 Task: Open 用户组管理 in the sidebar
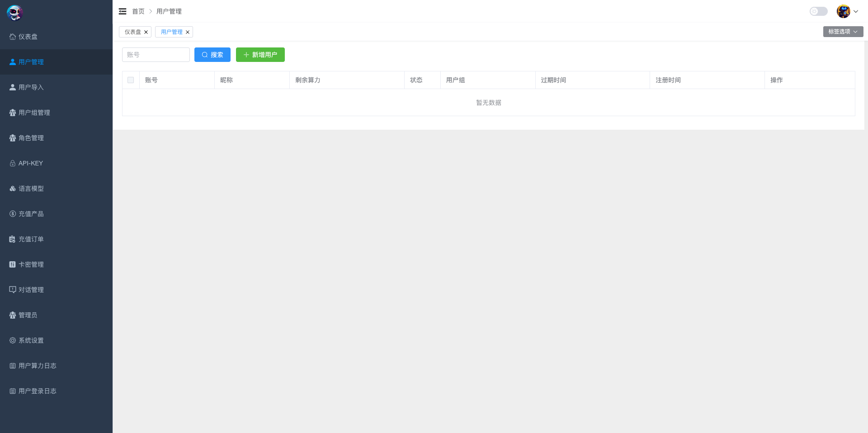pyautogui.click(x=56, y=113)
